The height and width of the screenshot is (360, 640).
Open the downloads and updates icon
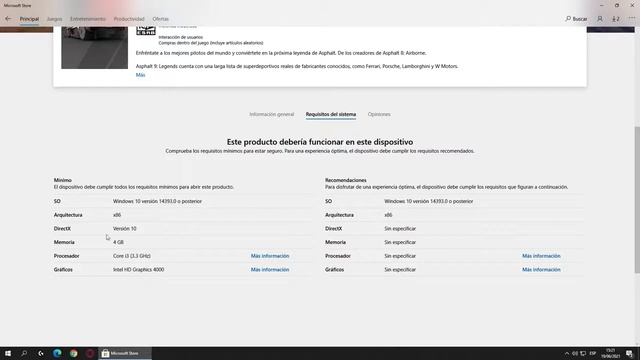click(x=616, y=19)
